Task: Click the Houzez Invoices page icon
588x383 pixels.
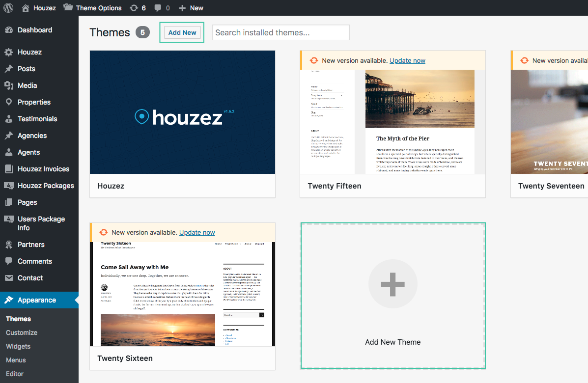Action: (9, 169)
